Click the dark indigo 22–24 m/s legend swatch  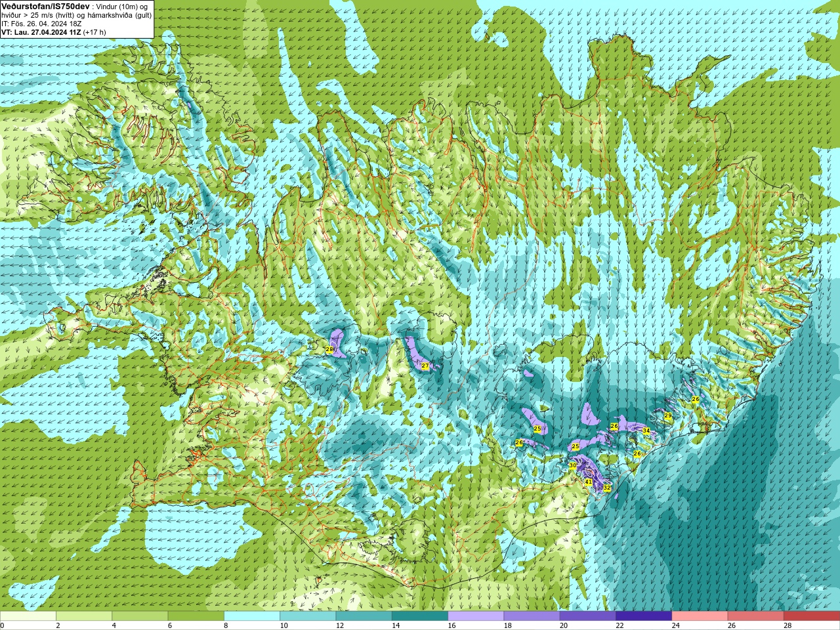(644, 616)
